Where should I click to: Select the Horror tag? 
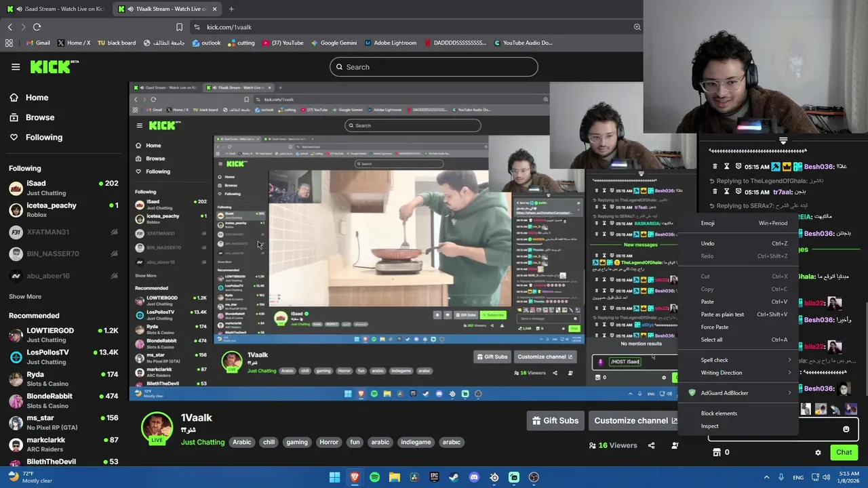click(x=329, y=442)
